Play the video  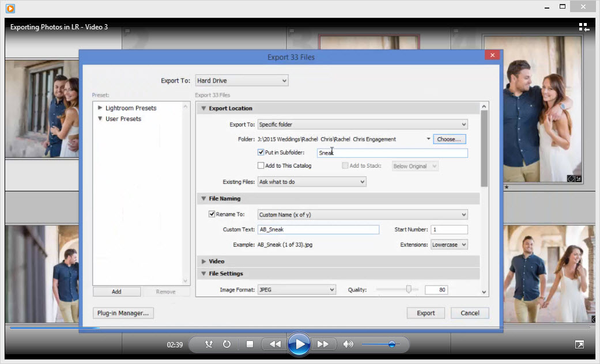point(299,344)
